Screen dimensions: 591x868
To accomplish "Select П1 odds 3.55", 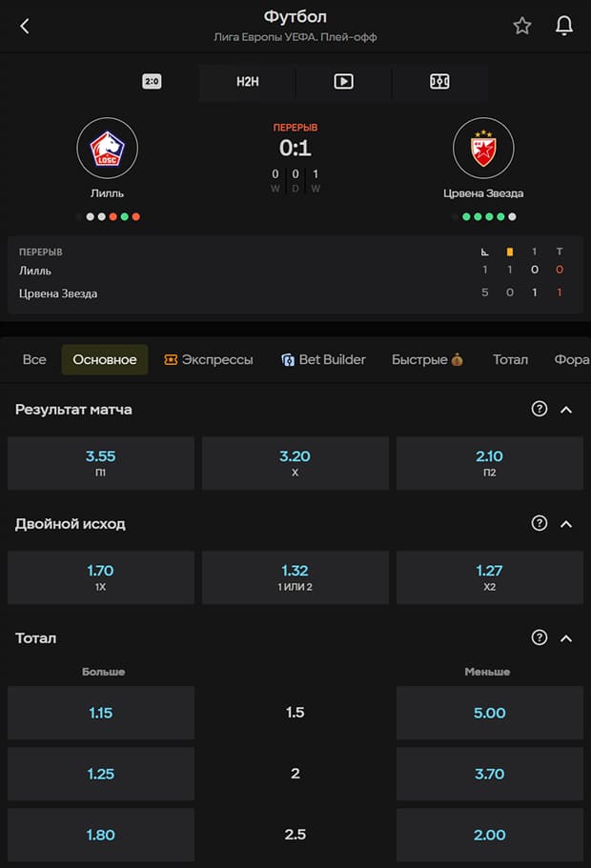I will click(x=101, y=463).
